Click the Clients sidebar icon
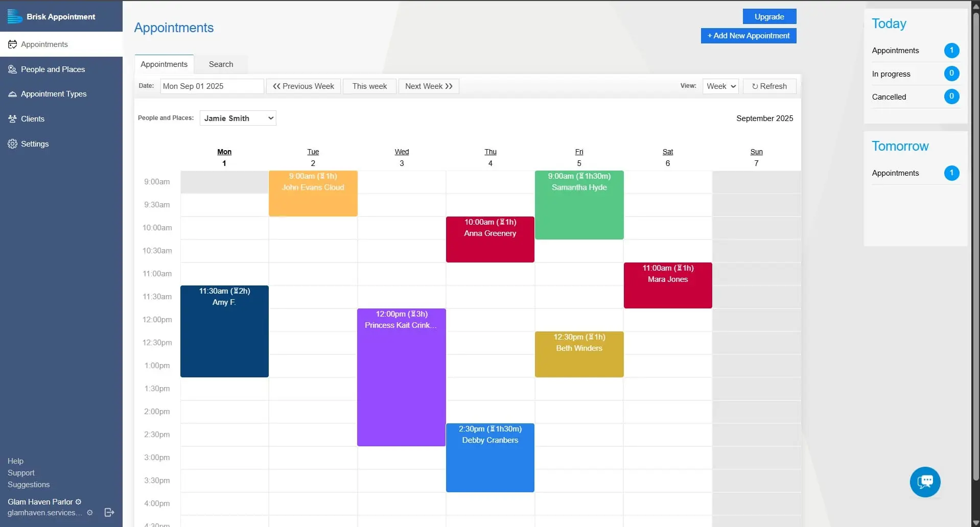Image resolution: width=980 pixels, height=527 pixels. coord(12,119)
